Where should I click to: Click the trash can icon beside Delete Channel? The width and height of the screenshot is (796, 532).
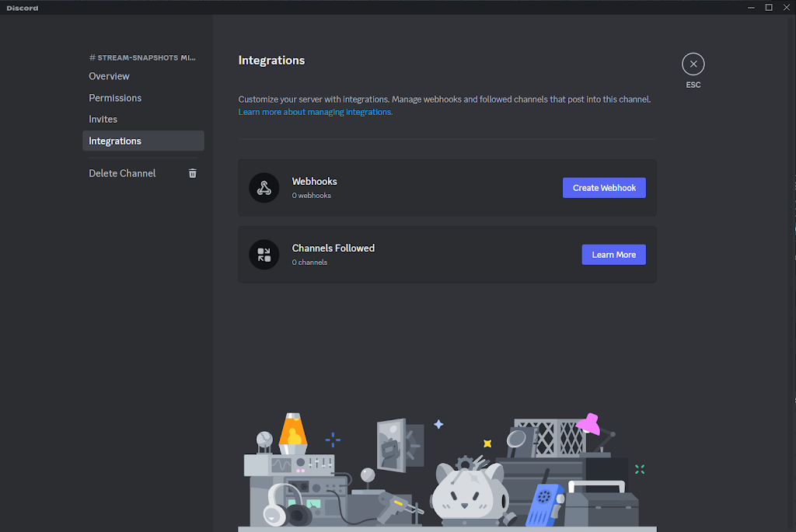[193, 173]
